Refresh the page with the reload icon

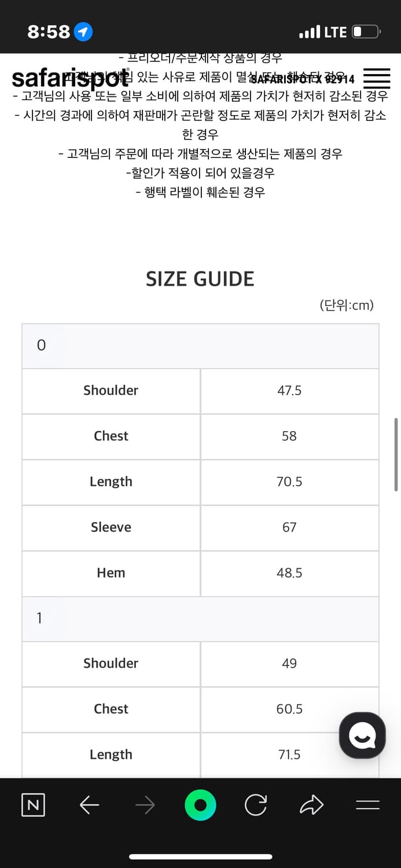[x=256, y=804]
